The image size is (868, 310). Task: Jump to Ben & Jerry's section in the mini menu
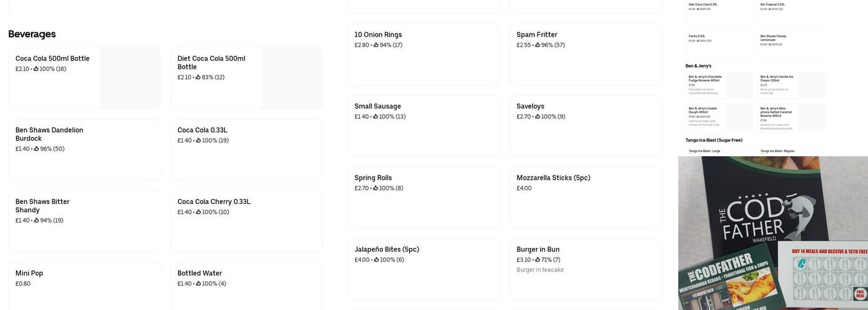pyautogui.click(x=698, y=66)
